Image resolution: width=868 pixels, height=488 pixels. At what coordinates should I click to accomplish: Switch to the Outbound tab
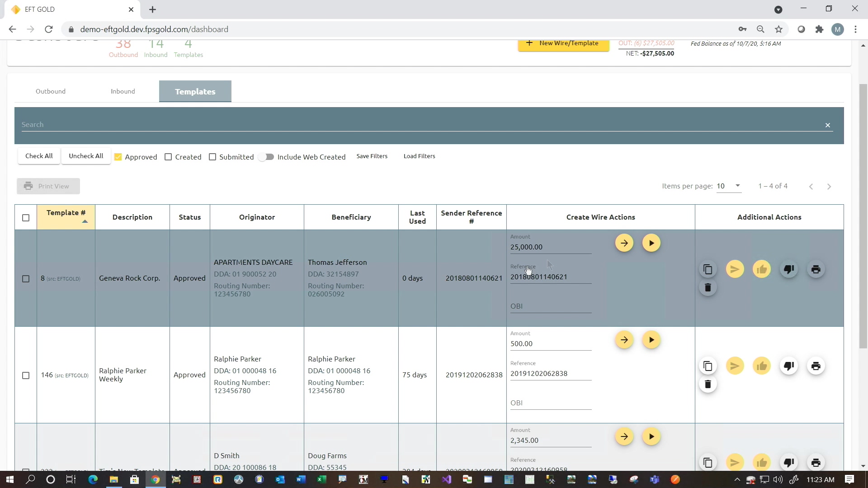click(x=51, y=91)
